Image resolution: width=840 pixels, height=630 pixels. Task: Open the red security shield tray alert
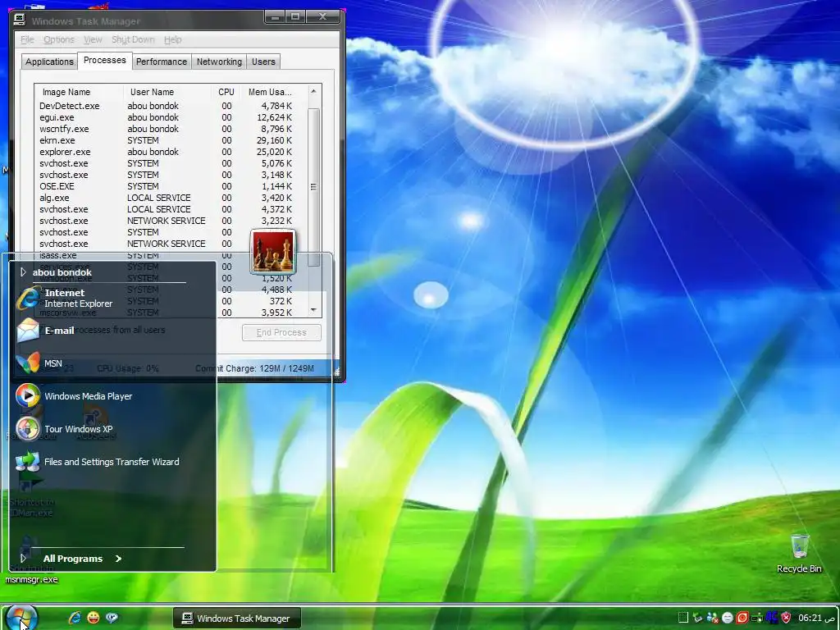786,618
